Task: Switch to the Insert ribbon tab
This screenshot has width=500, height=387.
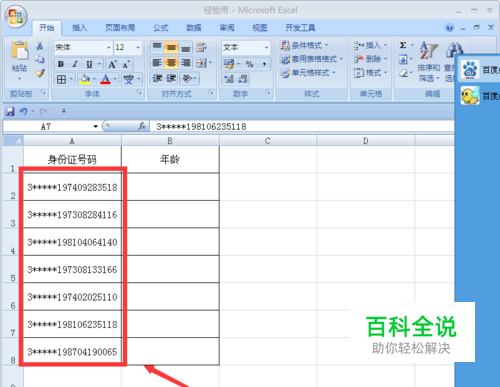Action: coord(79,28)
